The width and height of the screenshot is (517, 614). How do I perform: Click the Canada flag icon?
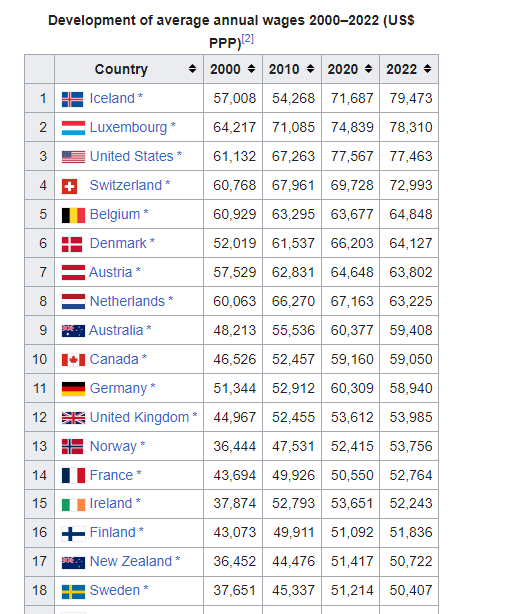[73, 360]
